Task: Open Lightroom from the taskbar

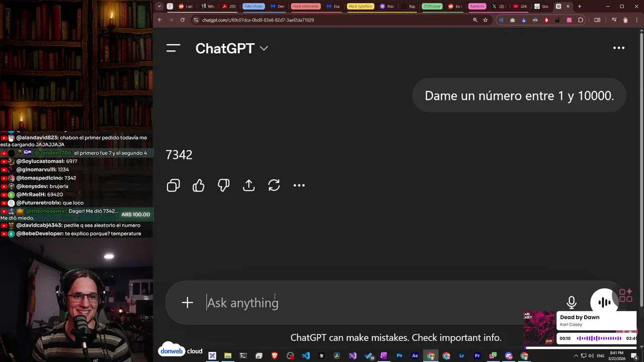Action: coord(462,356)
